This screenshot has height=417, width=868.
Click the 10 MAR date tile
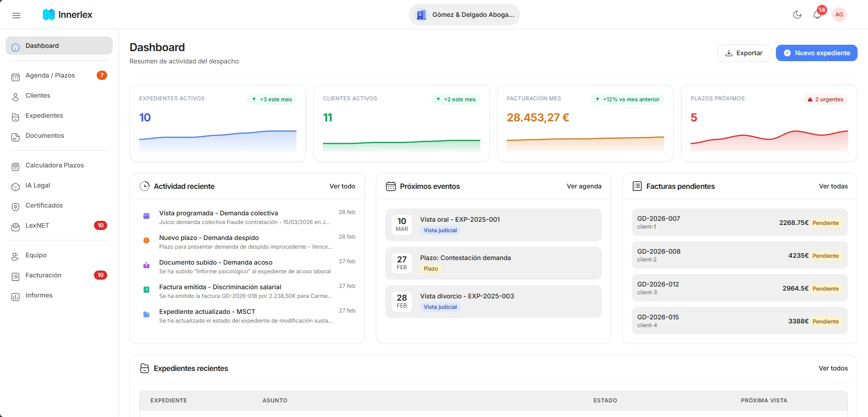point(402,224)
